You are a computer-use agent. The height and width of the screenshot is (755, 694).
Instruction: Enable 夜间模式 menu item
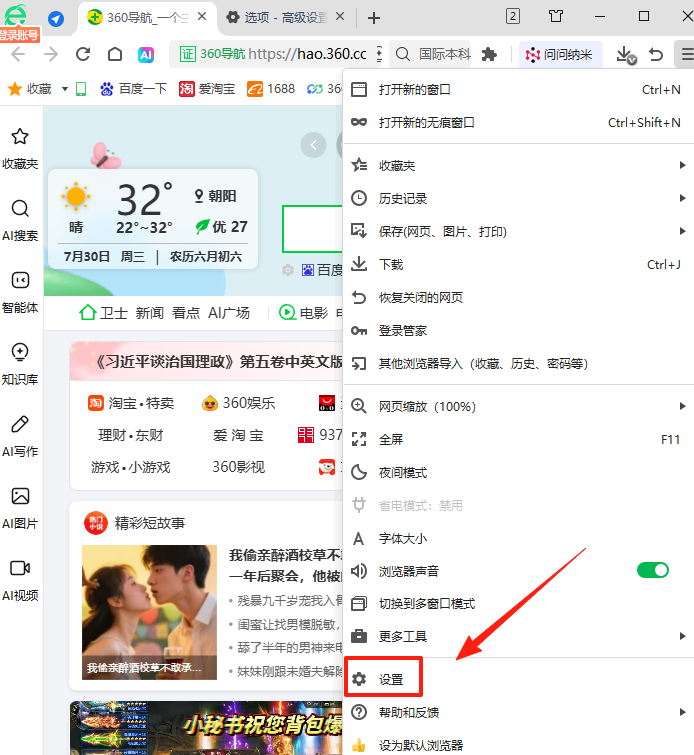click(519, 472)
